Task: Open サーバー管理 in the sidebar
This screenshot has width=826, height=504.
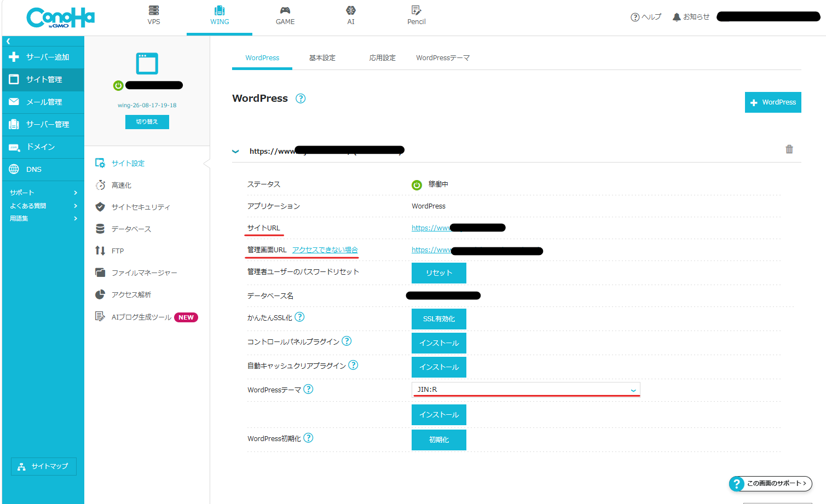Action: pyautogui.click(x=43, y=124)
